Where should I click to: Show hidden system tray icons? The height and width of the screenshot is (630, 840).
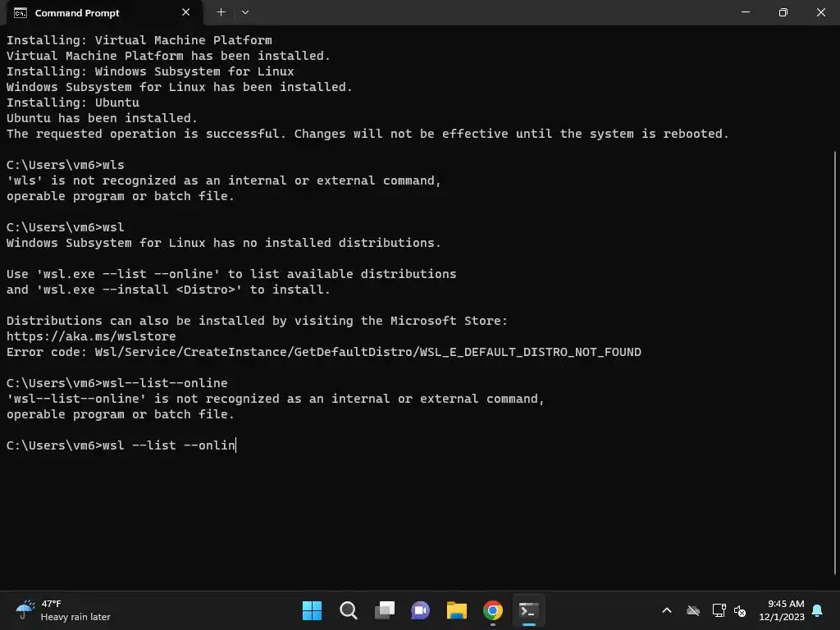(666, 610)
